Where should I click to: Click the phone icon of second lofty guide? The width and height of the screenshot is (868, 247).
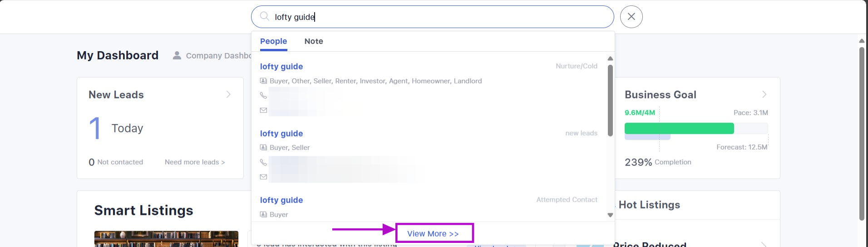(x=263, y=162)
